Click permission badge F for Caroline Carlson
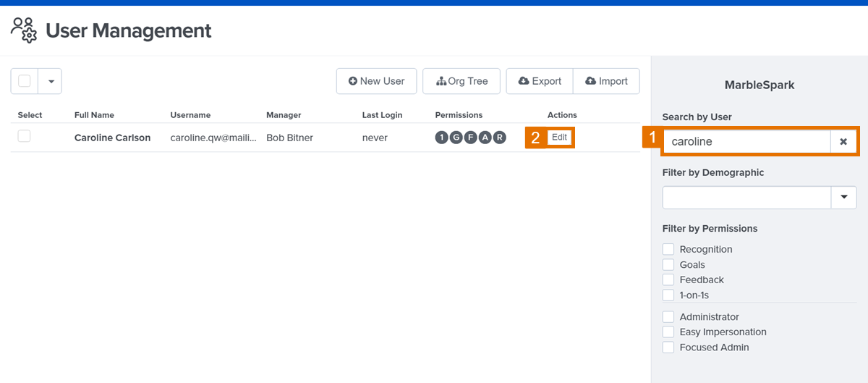868x383 pixels. 470,138
